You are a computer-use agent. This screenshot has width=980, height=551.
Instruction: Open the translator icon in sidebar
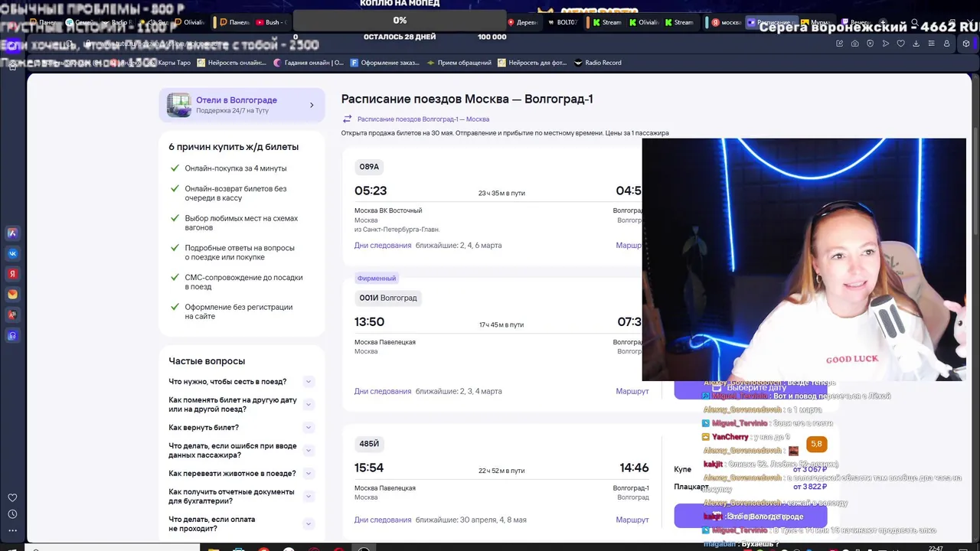[12, 315]
